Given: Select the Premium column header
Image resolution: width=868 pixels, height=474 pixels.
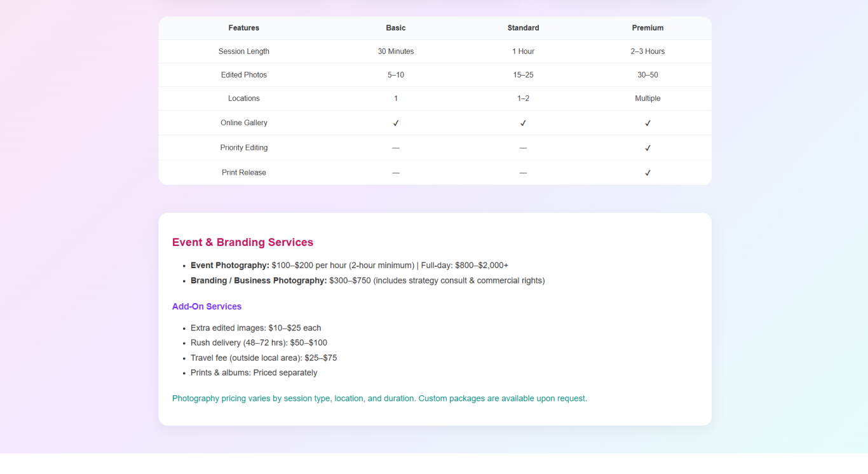Looking at the screenshot, I should tap(648, 28).
